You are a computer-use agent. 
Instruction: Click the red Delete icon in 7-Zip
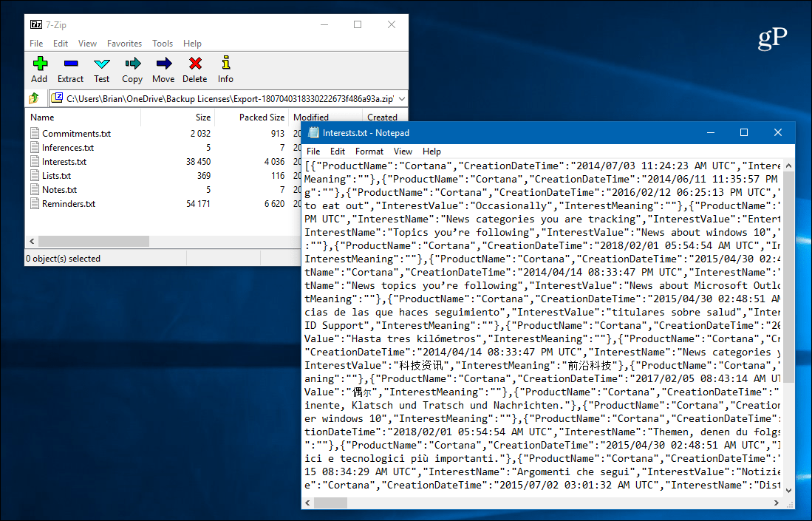click(x=195, y=64)
